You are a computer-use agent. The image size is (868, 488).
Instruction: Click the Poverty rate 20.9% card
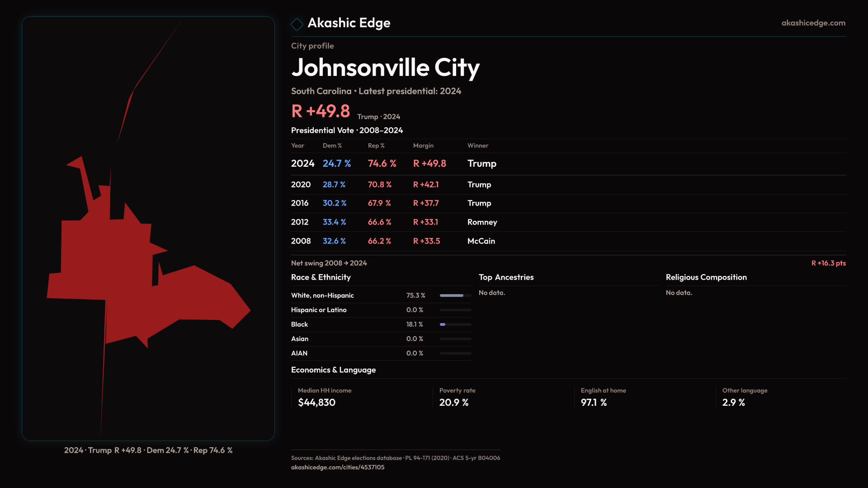tap(457, 397)
